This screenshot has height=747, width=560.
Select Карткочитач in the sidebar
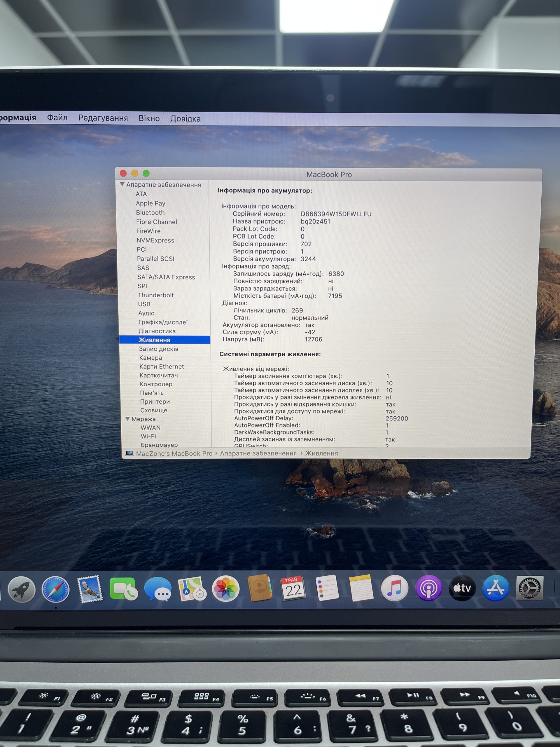pyautogui.click(x=159, y=375)
